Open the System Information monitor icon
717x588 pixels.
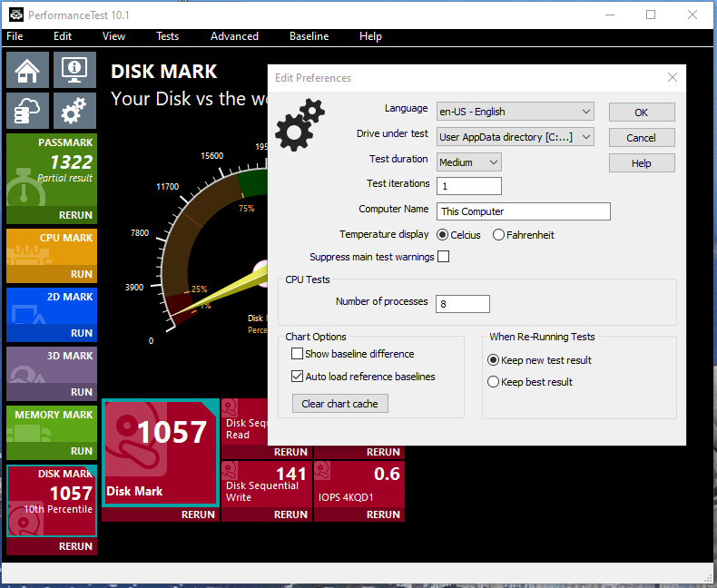(x=74, y=69)
